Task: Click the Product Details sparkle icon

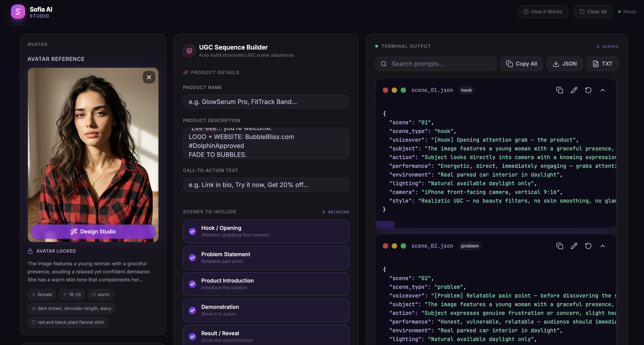Action: 185,72
